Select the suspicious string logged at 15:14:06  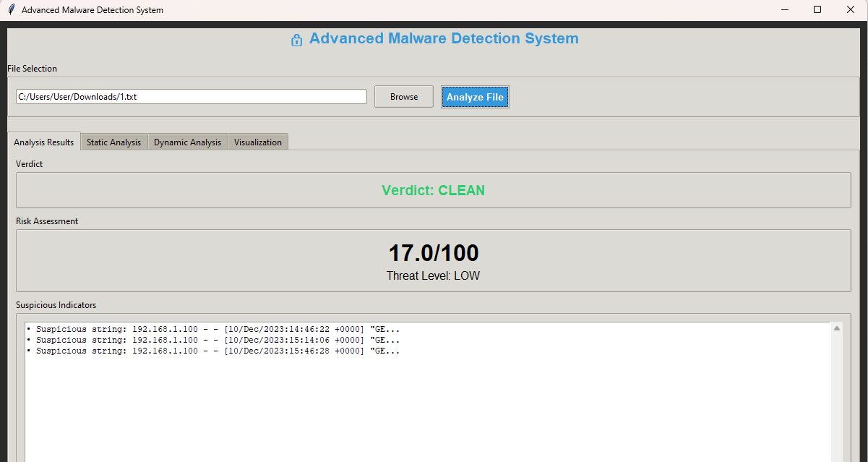[212, 341]
